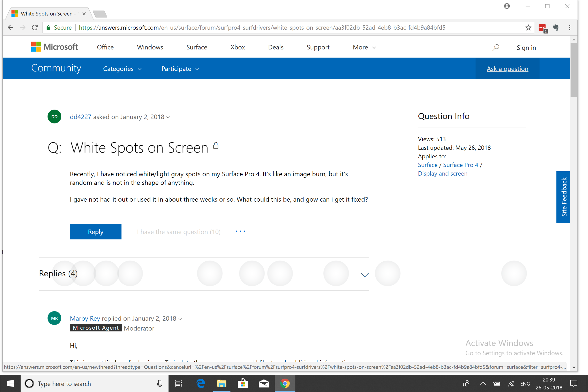The height and width of the screenshot is (392, 588).
Task: Click the blue Reply button
Action: (96, 231)
